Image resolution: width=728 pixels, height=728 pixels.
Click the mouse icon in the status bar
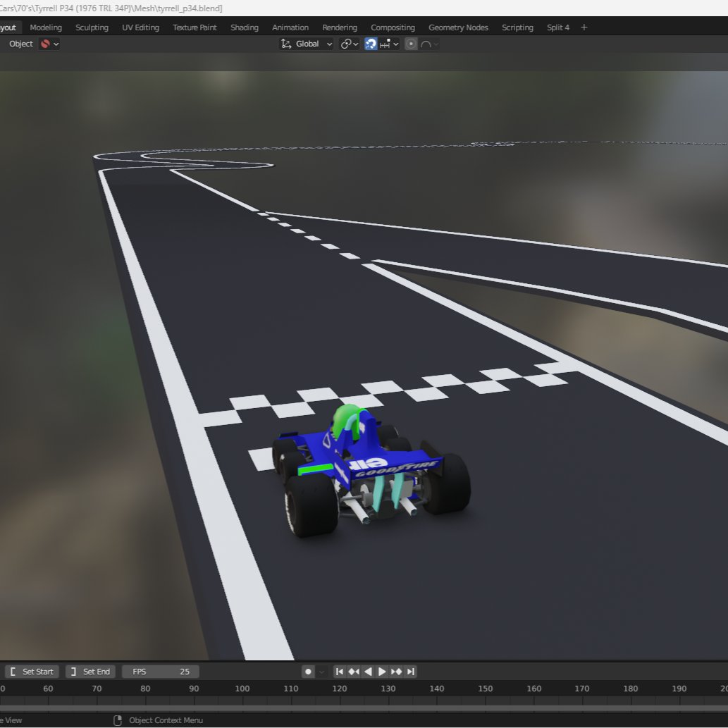[118, 720]
